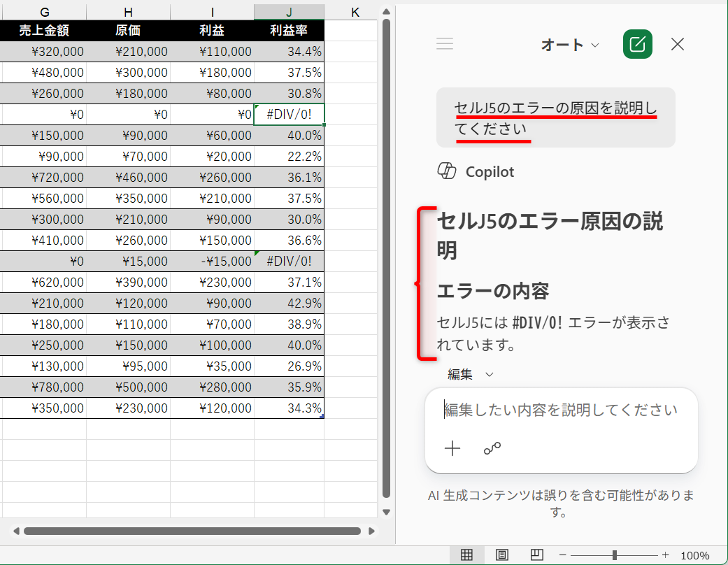Click the zoom in plus button
This screenshot has height=565, width=728.
(665, 555)
